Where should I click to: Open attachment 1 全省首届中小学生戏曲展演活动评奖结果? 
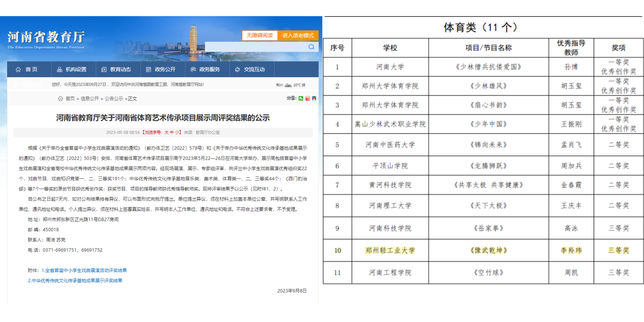point(84,270)
